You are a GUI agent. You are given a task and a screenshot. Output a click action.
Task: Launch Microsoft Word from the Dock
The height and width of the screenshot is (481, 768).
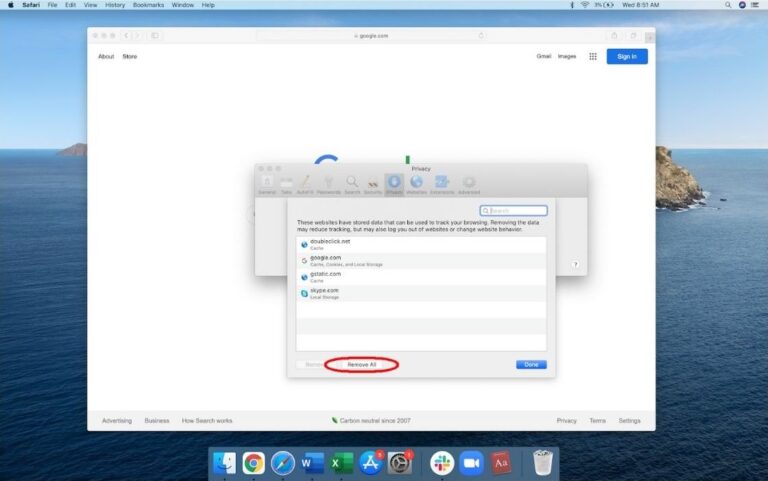click(312, 462)
